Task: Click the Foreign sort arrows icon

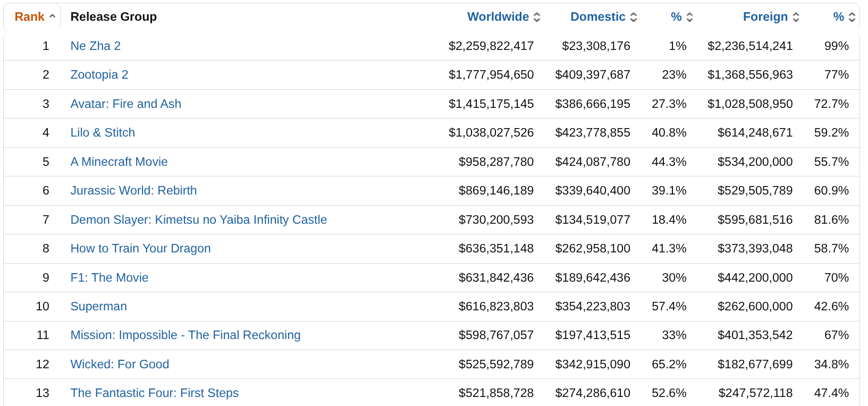Action: (796, 17)
